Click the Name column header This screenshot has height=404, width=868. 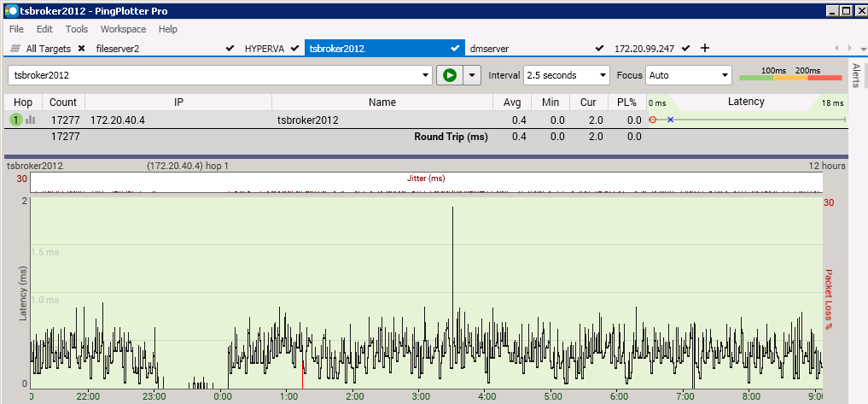point(382,102)
